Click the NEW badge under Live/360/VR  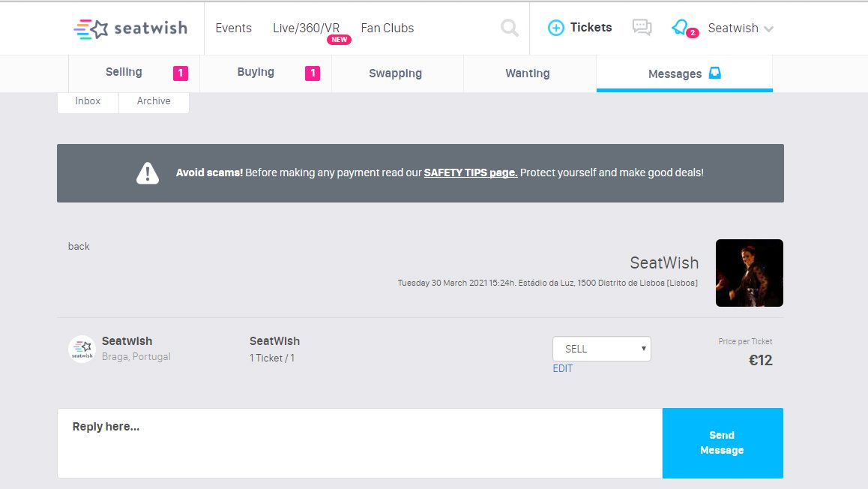[339, 40]
